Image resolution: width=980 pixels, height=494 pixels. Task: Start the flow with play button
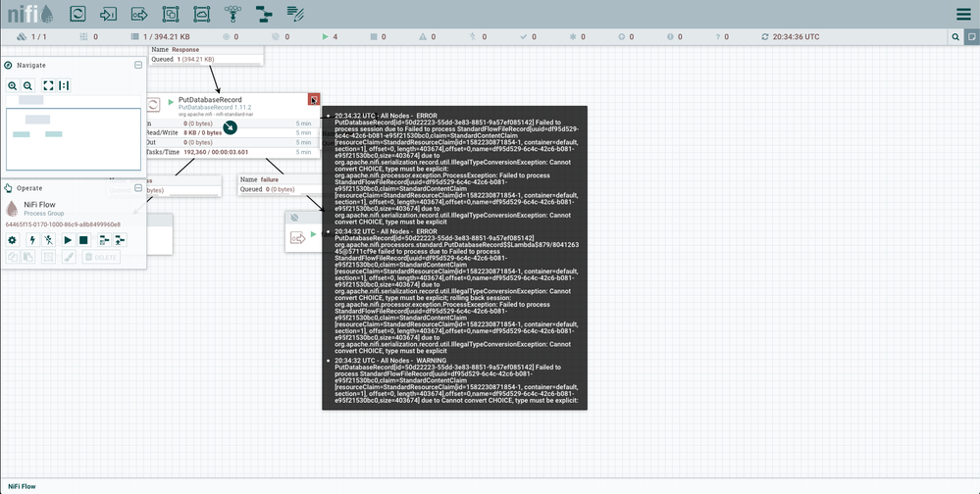tap(68, 240)
